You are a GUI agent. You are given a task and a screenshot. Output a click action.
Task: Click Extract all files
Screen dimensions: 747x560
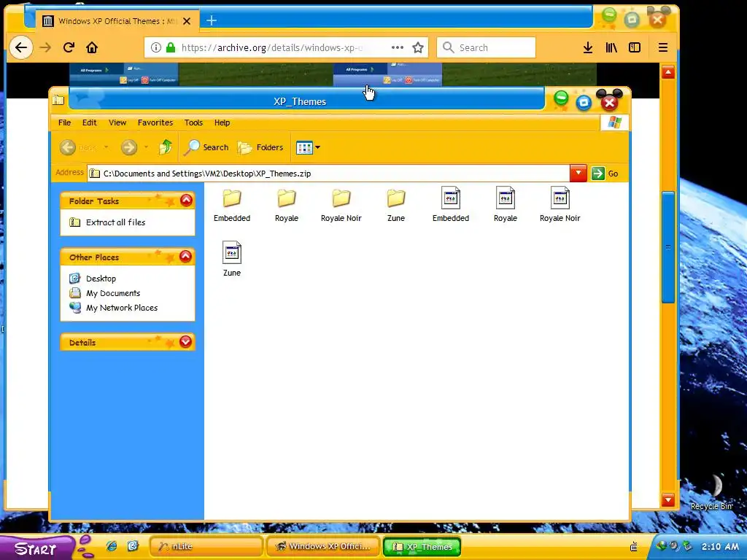(x=107, y=222)
